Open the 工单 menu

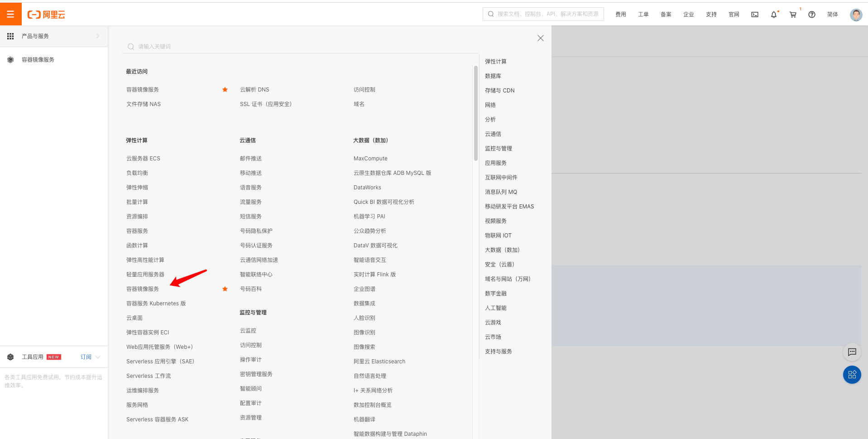point(643,14)
